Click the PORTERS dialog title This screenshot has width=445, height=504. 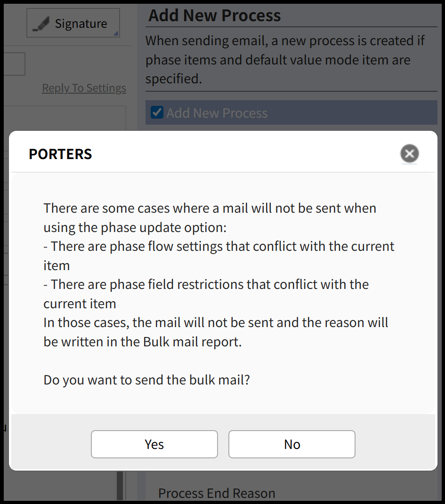tap(60, 154)
